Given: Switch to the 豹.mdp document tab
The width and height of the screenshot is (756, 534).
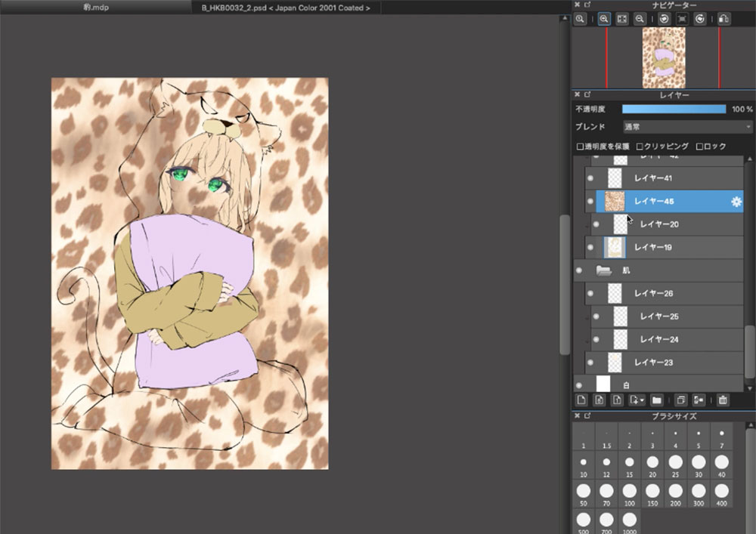Looking at the screenshot, I should pyautogui.click(x=96, y=7).
